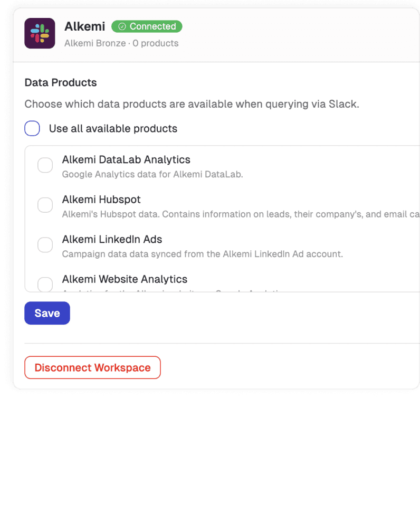Click the checkmark inside the Connected badge

[x=121, y=26]
